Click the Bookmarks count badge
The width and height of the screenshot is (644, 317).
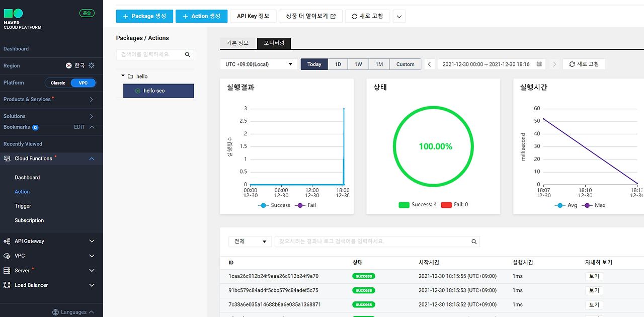click(x=35, y=127)
